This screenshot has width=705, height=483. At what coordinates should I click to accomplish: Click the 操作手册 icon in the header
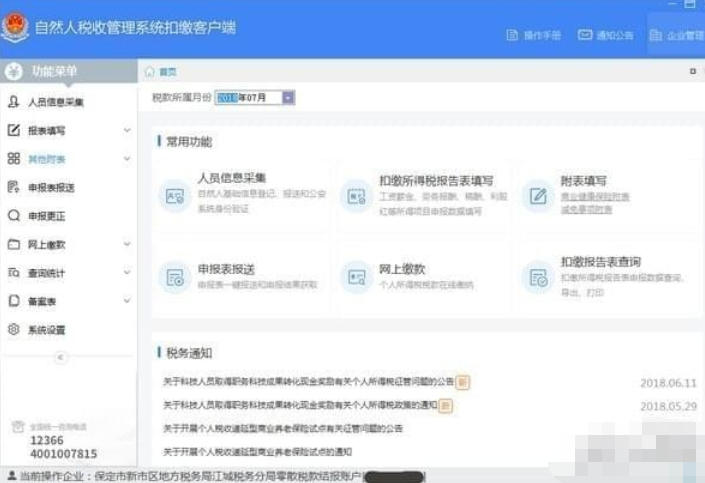(x=512, y=35)
